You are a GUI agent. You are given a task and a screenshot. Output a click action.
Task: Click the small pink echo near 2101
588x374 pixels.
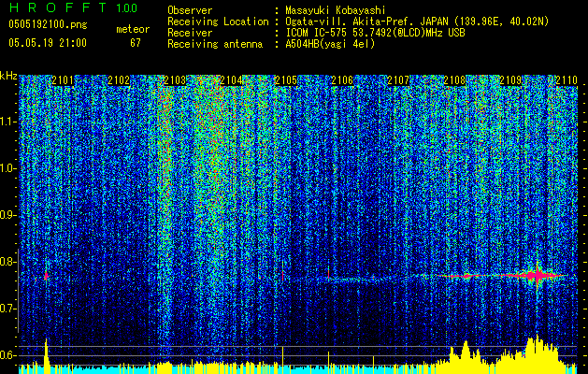(x=46, y=275)
